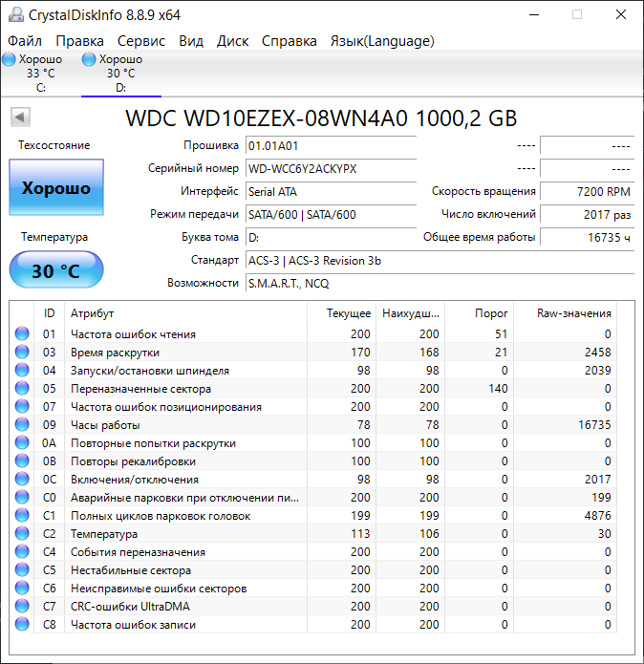Viewport: 644px width, 664px height.
Task: Click status orb for attribute 0B row
Action: click(x=22, y=461)
